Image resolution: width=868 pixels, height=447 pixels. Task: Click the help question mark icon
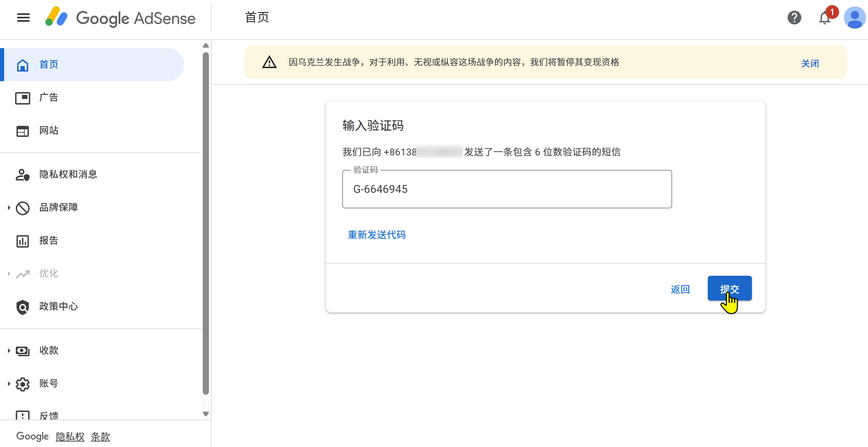(794, 18)
